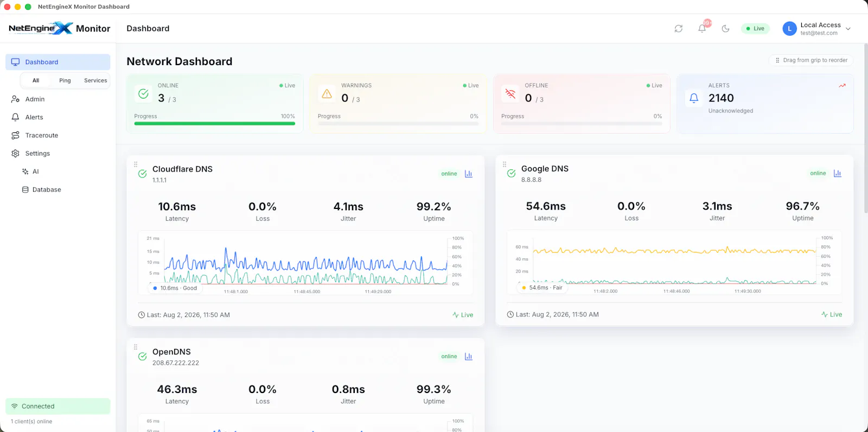
Task: Grab the Cloudflare DNS card grip handle
Action: point(136,164)
